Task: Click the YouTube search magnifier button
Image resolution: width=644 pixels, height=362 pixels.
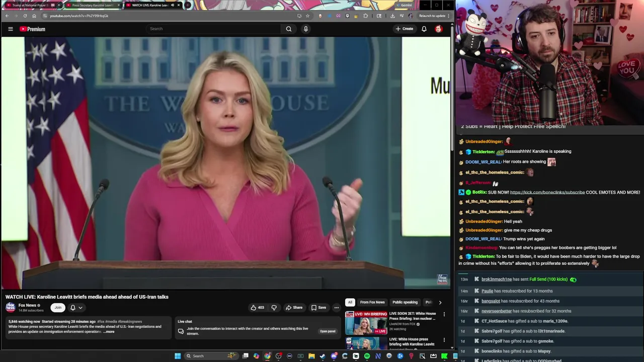Action: (x=289, y=29)
